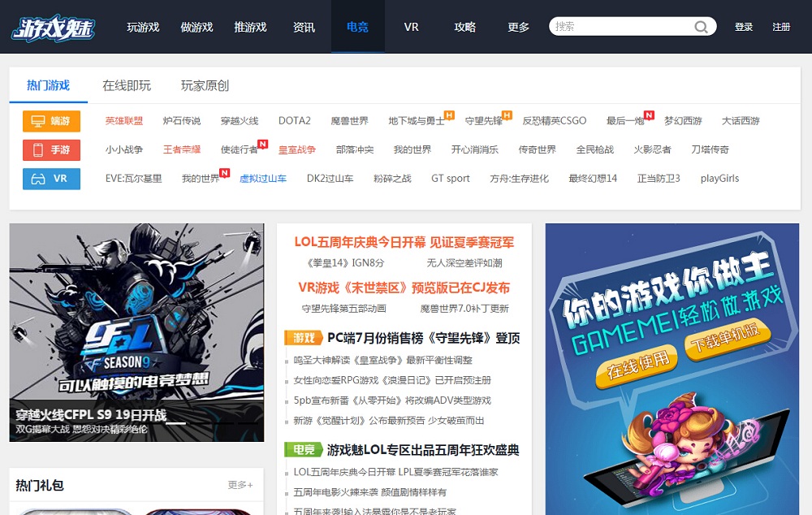Screen dimensions: 812x515
Task: Open the 炉石传说 game link
Action: click(182, 121)
